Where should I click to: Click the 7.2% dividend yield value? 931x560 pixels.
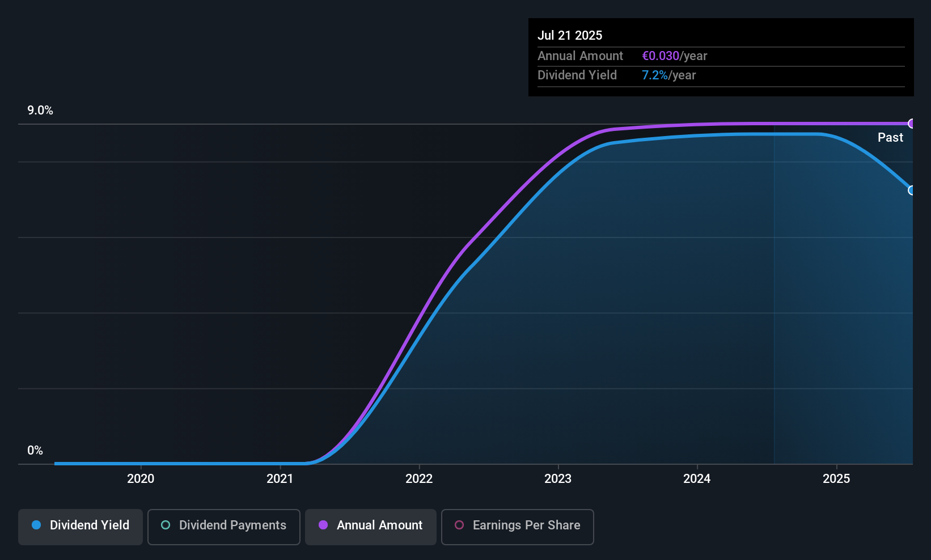click(x=655, y=75)
